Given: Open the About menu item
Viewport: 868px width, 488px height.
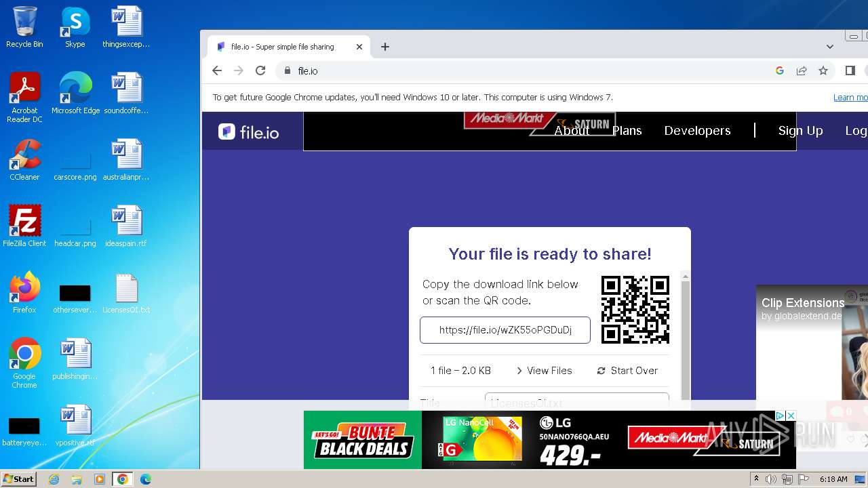Looking at the screenshot, I should click(572, 131).
